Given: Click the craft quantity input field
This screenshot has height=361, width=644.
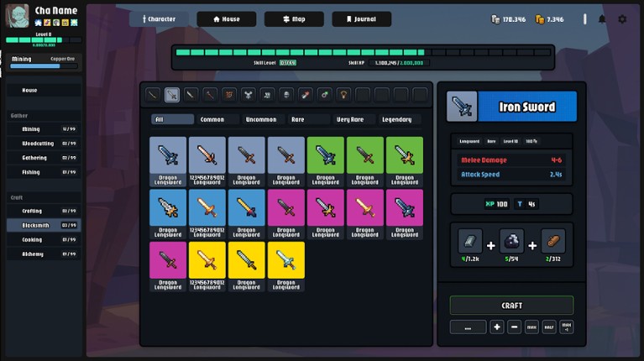Looking at the screenshot, I should (468, 327).
